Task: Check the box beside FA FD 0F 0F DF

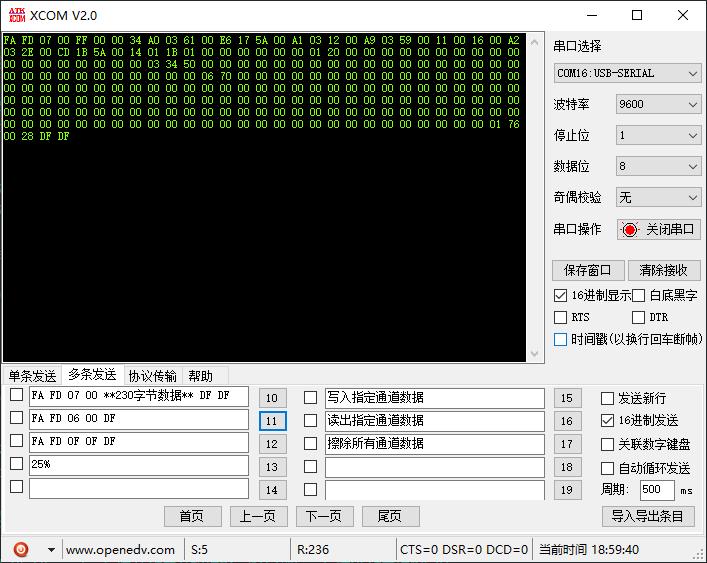Action: tap(17, 440)
